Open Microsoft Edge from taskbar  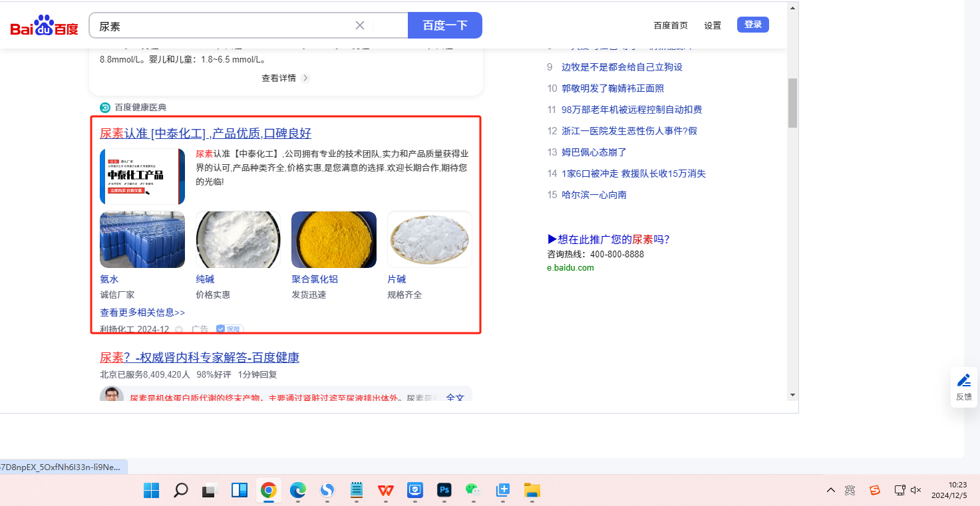coord(297,490)
